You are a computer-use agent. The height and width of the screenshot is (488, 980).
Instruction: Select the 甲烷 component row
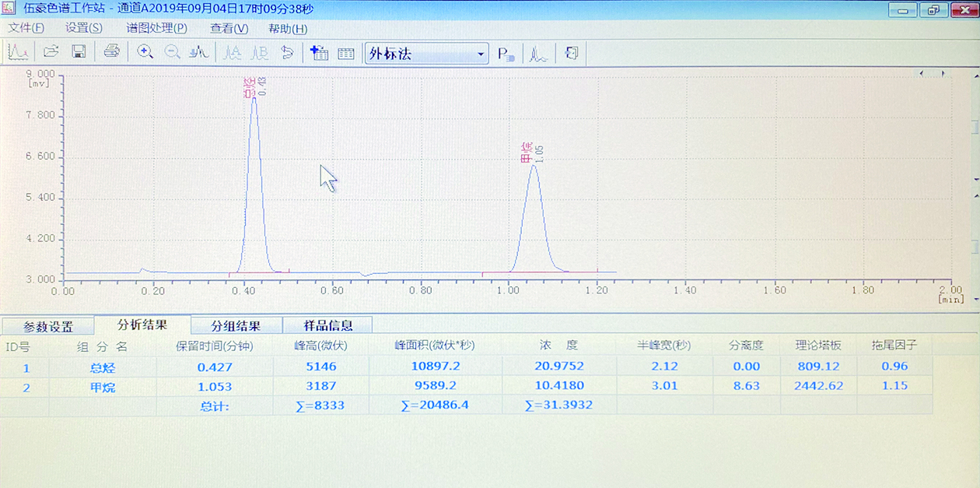pyautogui.click(x=103, y=387)
